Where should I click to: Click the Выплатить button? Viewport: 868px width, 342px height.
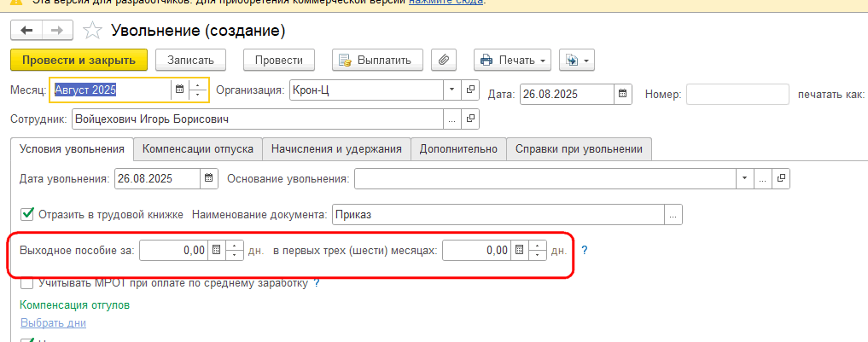click(377, 61)
